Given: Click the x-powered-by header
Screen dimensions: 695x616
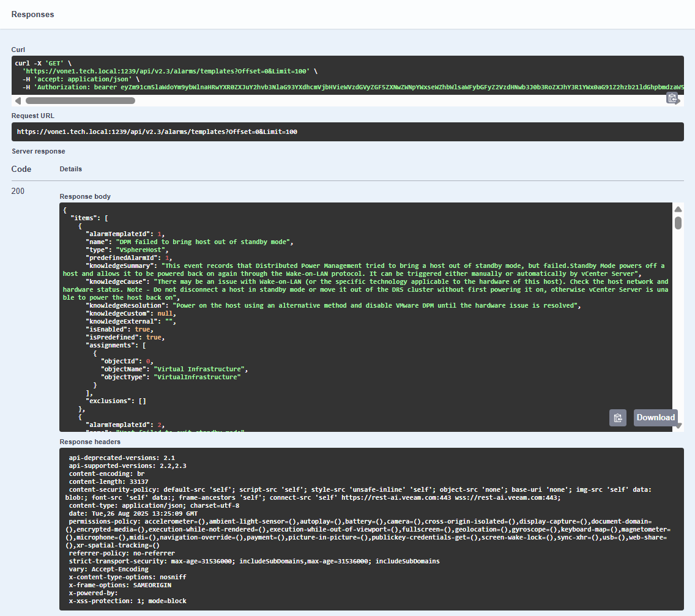Looking at the screenshot, I should tap(94, 593).
